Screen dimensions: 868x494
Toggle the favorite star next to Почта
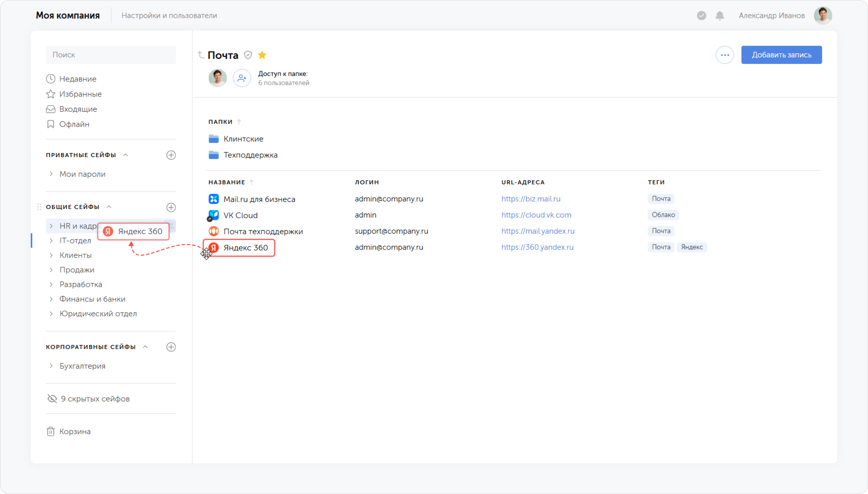pos(262,55)
